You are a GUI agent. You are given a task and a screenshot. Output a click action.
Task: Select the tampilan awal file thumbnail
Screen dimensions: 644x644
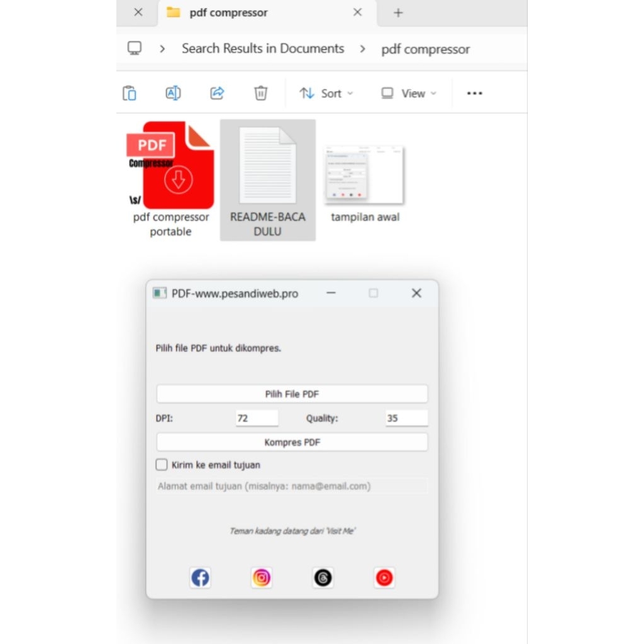click(x=365, y=175)
